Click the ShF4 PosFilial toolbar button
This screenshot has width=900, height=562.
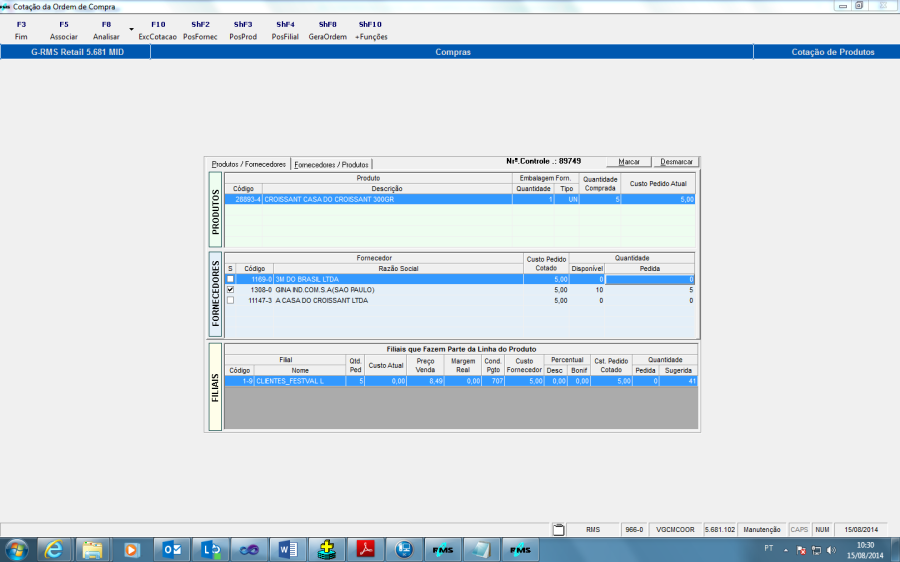click(x=285, y=30)
